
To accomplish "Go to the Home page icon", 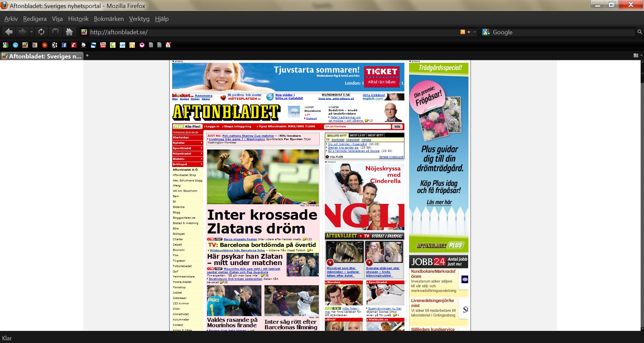I will 69,32.
